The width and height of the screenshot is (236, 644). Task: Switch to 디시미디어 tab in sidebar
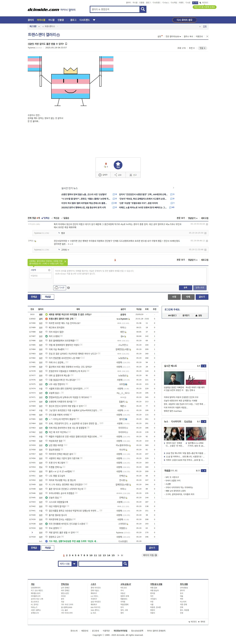point(176,422)
